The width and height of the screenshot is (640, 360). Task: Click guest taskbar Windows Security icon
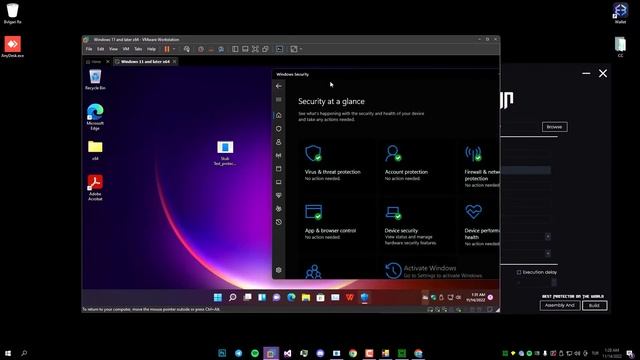364,298
